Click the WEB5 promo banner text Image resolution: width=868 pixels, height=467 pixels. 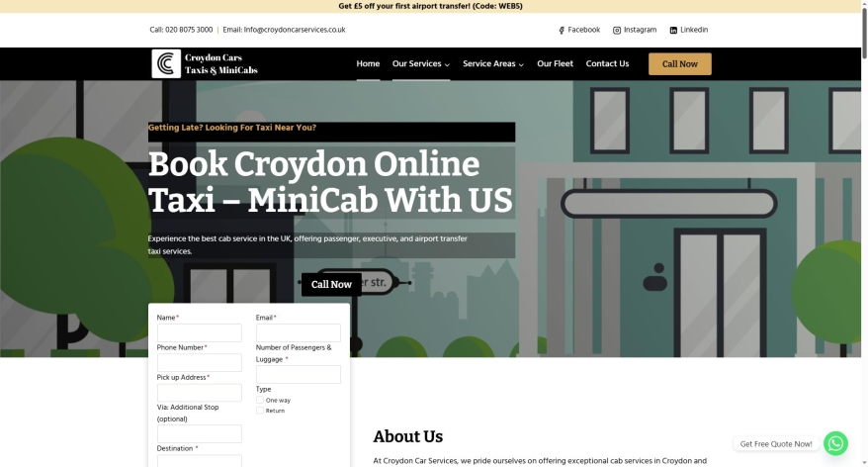tap(430, 6)
